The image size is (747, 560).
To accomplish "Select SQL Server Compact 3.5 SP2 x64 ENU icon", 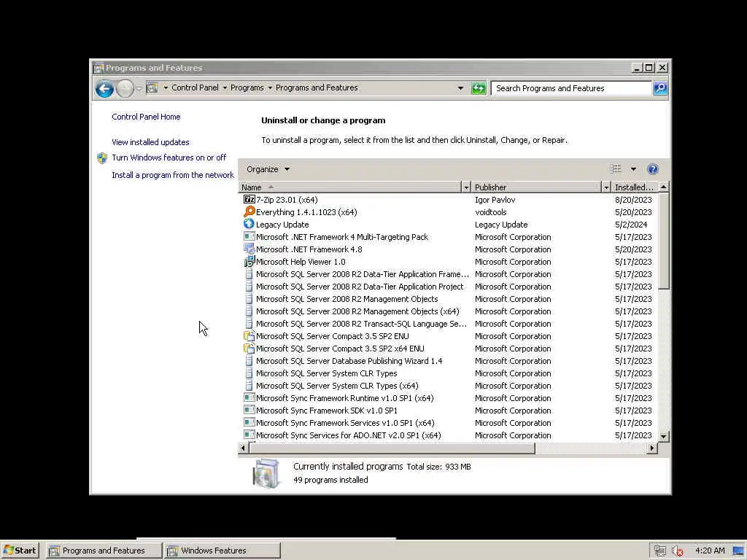I will pyautogui.click(x=249, y=348).
